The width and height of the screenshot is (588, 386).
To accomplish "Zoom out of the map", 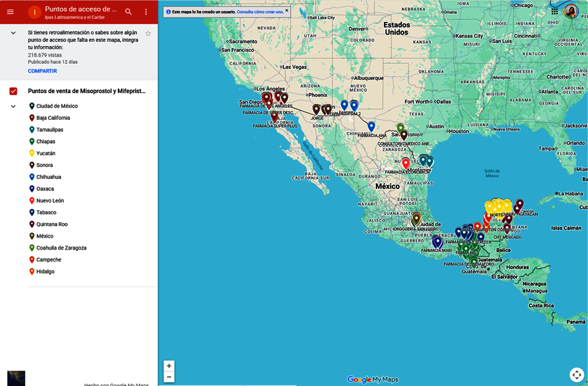I will click(x=169, y=377).
